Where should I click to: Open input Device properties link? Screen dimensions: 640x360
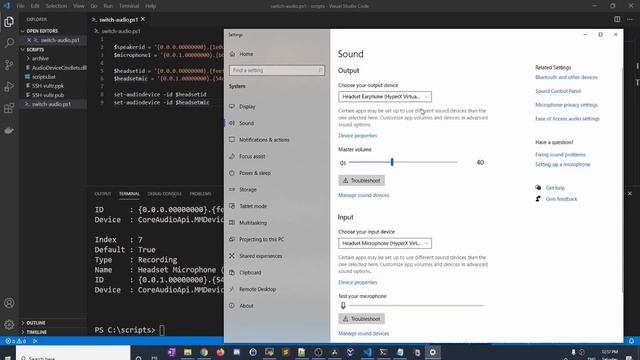point(358,282)
